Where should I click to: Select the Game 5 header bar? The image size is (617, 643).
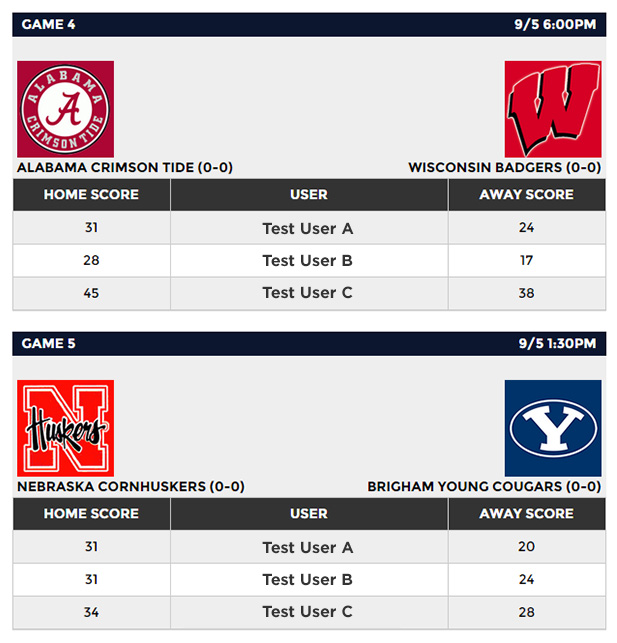[309, 344]
